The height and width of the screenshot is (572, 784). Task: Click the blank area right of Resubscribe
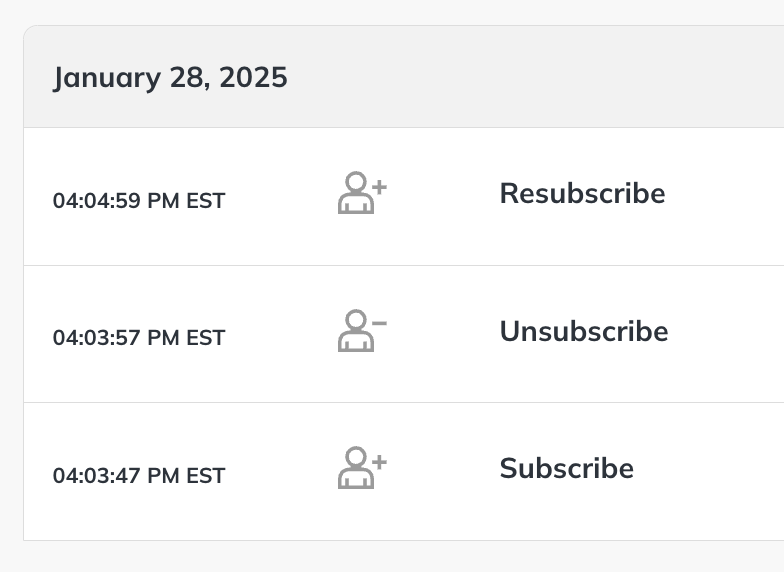pos(725,196)
